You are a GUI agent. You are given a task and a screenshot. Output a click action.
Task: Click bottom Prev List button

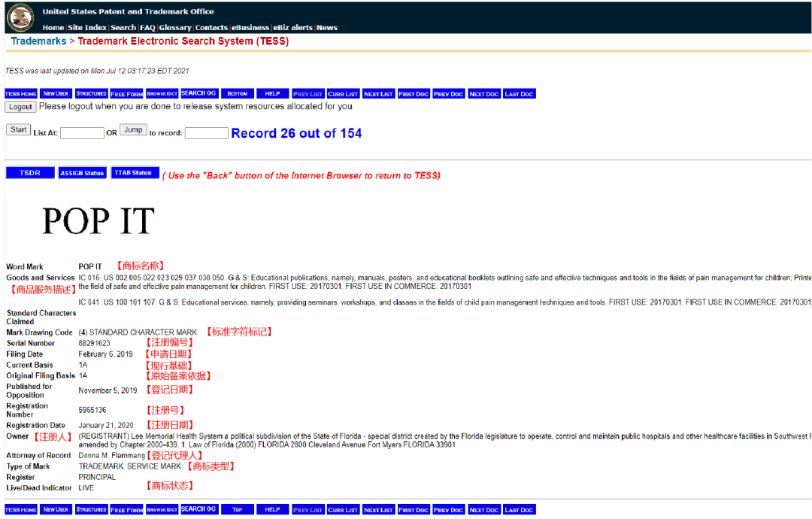pos(308,510)
